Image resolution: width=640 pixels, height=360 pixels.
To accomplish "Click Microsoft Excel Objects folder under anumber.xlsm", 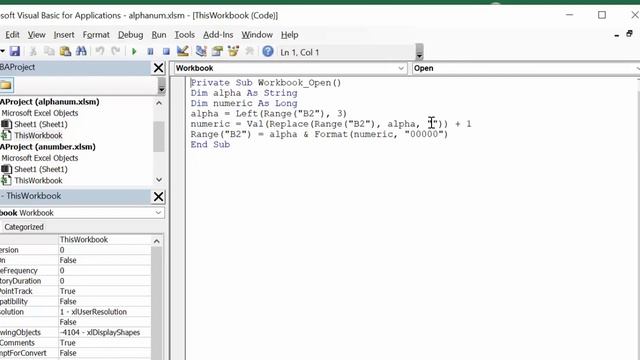I will point(40,158).
